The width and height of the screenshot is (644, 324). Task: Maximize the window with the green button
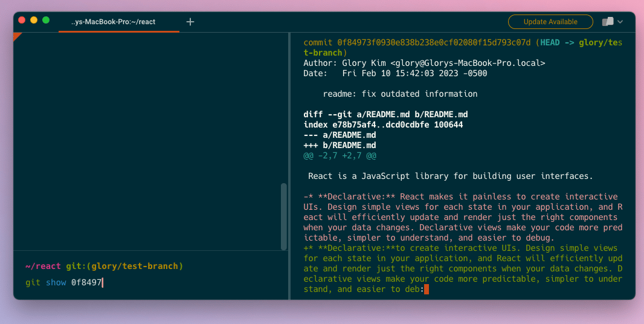point(46,21)
